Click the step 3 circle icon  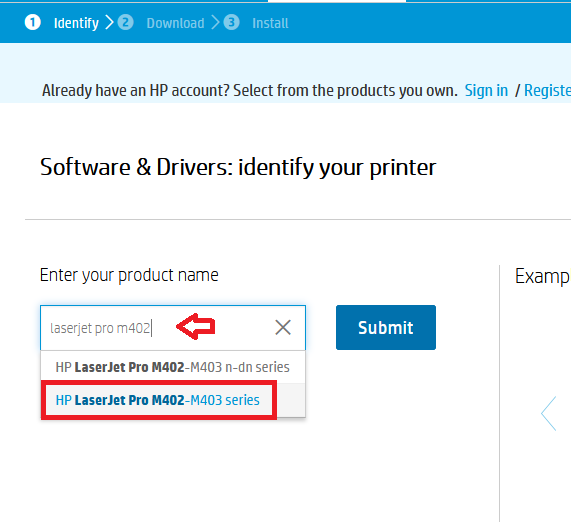(231, 23)
